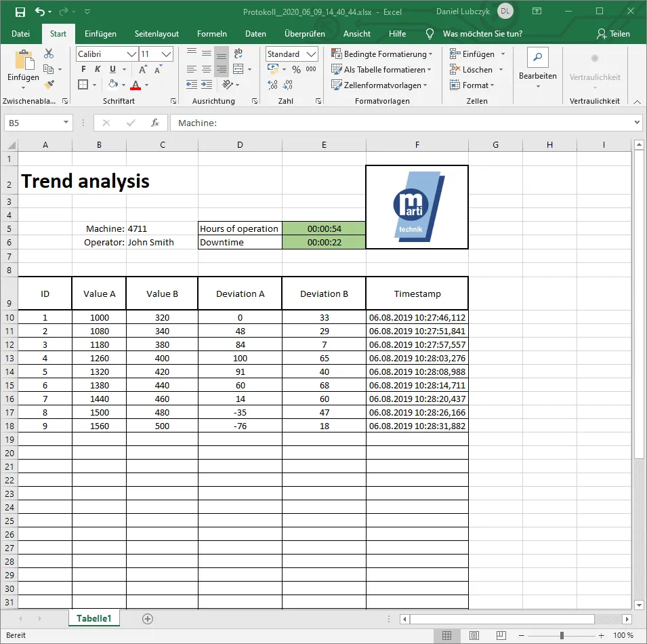
Task: Increase indent in Ausrichtung group
Action: click(207, 85)
